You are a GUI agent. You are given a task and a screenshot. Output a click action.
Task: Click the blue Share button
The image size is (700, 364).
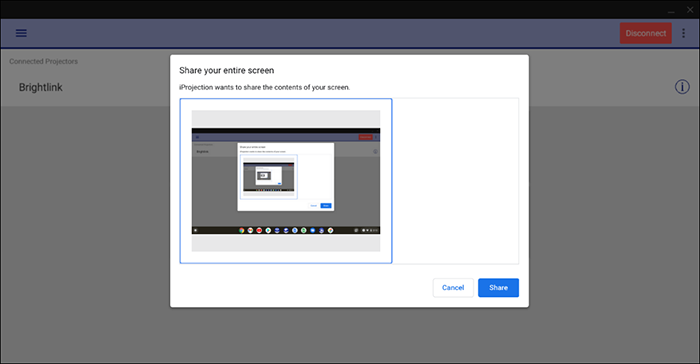(498, 288)
